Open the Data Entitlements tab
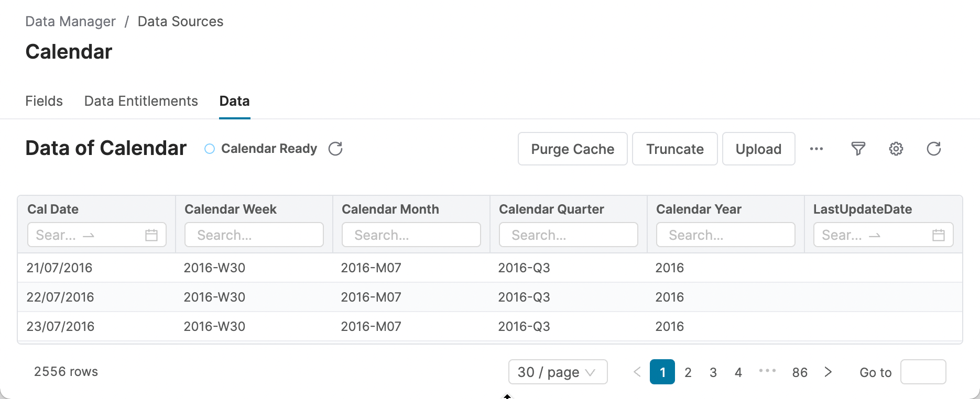The height and width of the screenshot is (399, 980). point(141,101)
